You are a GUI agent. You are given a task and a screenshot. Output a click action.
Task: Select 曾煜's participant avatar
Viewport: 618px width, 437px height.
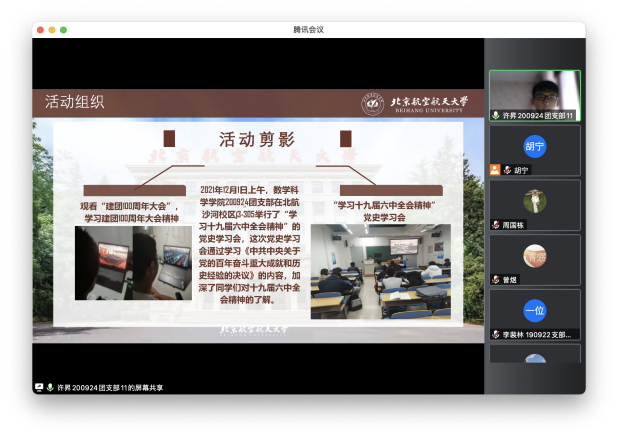[x=535, y=256]
